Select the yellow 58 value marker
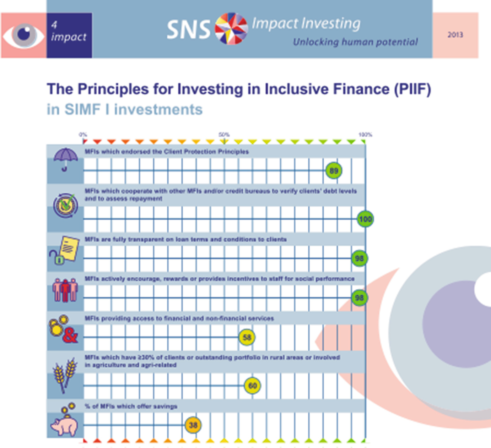 tap(247, 337)
